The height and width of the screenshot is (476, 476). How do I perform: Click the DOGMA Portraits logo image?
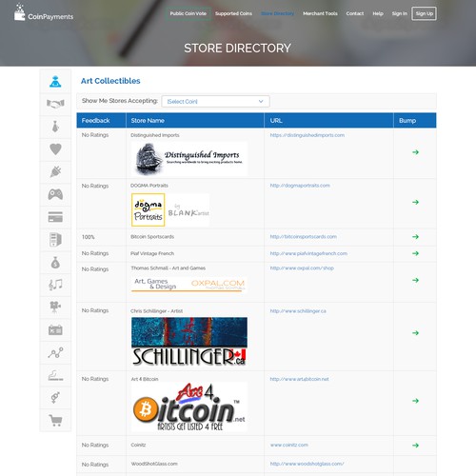click(170, 209)
